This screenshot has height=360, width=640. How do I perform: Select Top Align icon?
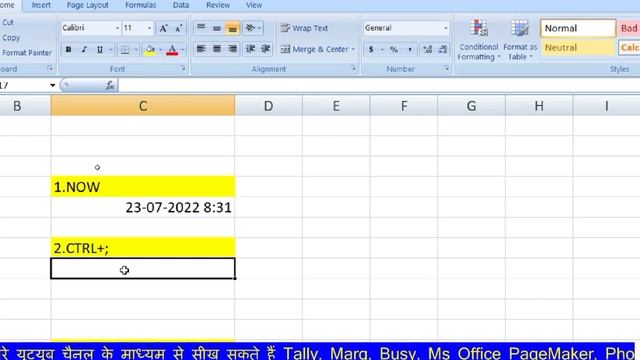[201, 28]
